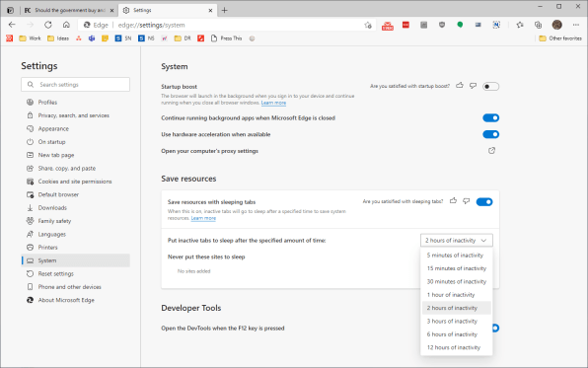
Task: Choose 5 minutes of inactivity
Action: 457,256
